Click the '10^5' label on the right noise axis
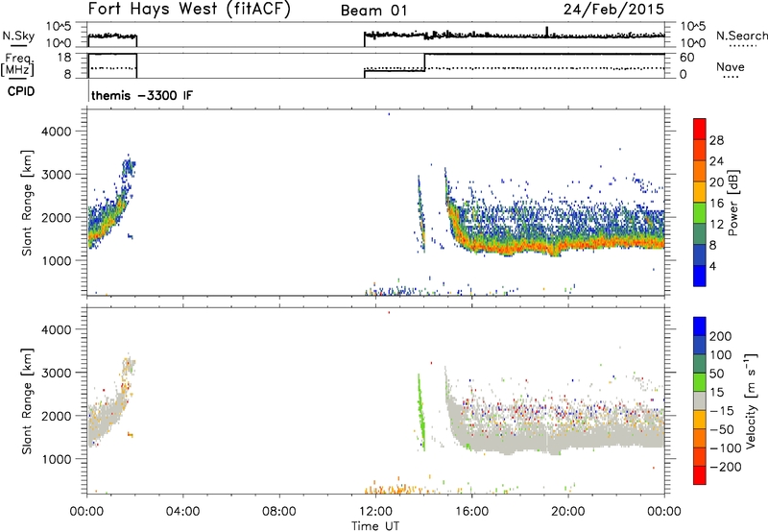768x532 pixels. (692, 26)
